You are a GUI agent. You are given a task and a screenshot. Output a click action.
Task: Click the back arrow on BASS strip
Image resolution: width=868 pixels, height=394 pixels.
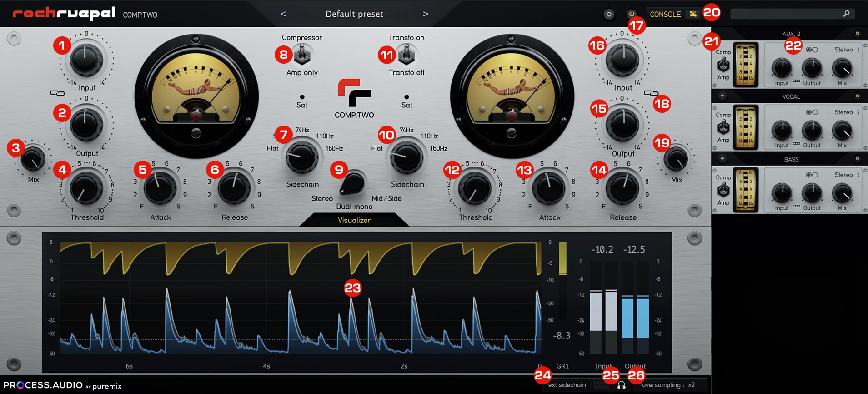pos(722,159)
